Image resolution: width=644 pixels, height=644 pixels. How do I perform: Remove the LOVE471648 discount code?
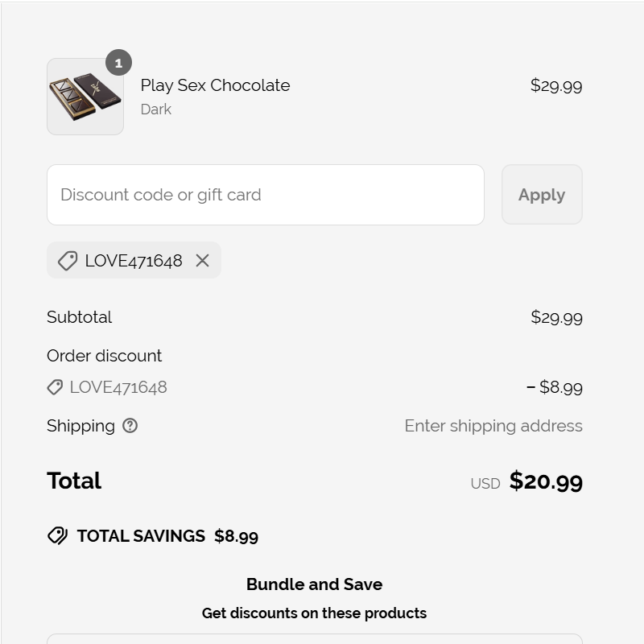coord(203,260)
